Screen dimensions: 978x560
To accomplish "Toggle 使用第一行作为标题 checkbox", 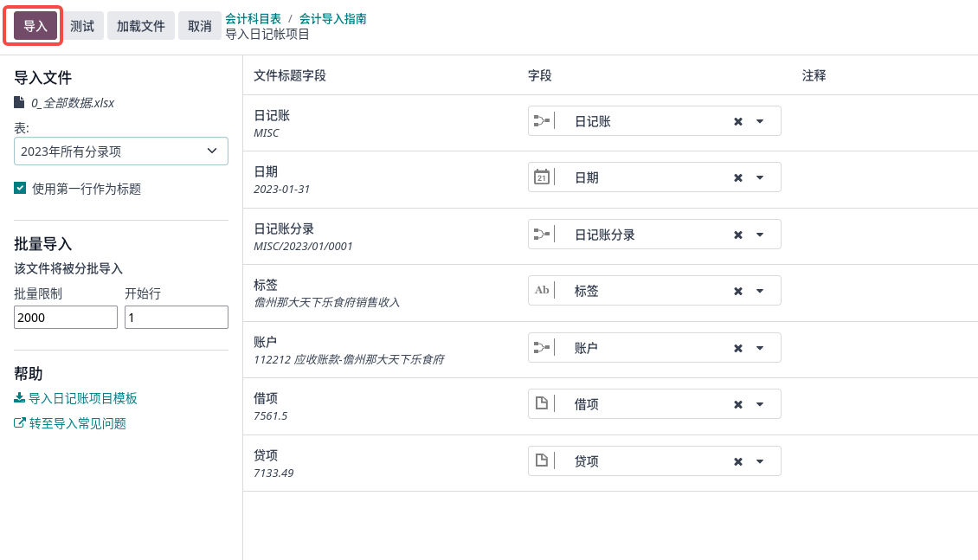I will coord(20,189).
